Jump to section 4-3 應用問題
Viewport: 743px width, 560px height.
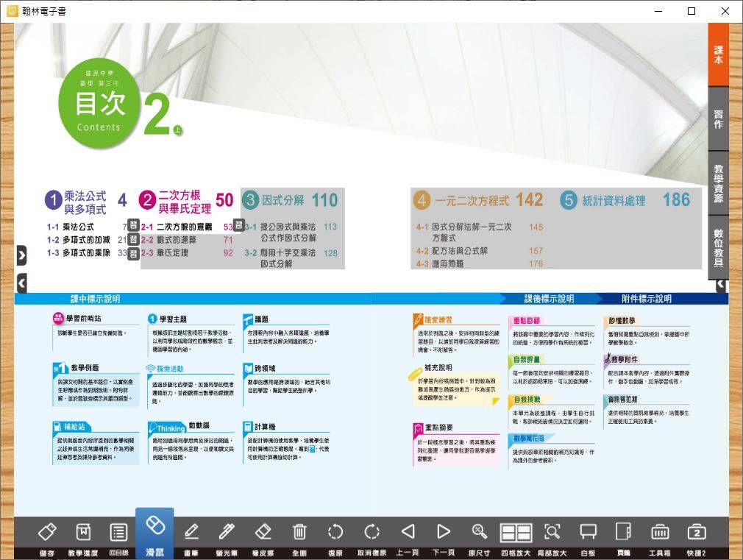pyautogui.click(x=480, y=263)
